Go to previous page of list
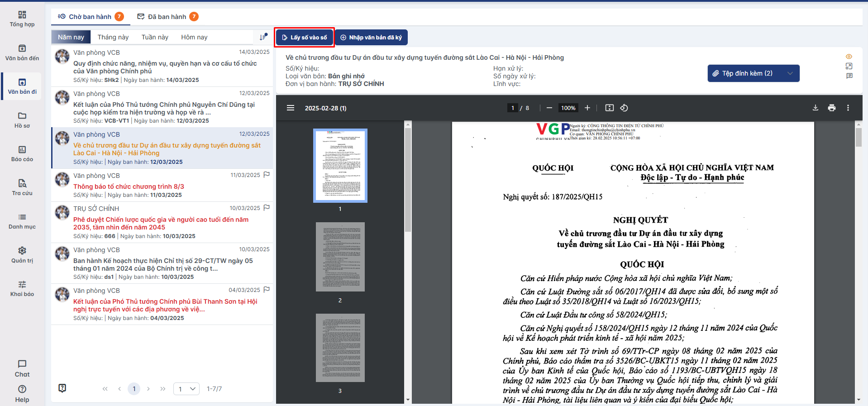Viewport: 868px width, 406px height. click(x=119, y=389)
